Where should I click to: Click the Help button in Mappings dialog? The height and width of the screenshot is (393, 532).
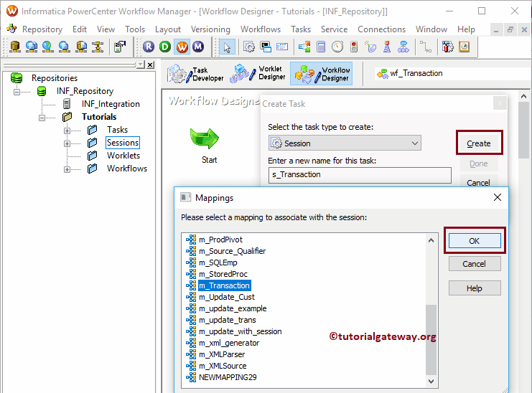[475, 288]
